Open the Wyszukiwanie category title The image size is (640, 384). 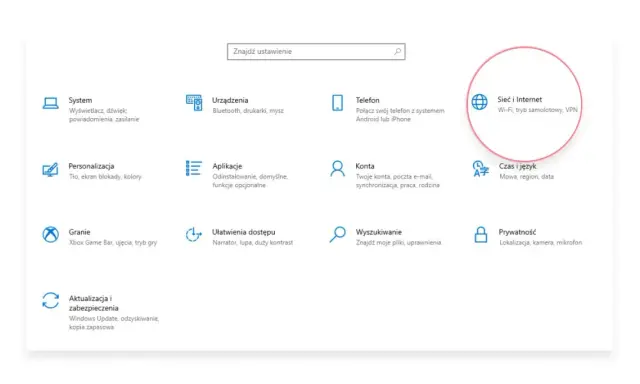click(378, 232)
